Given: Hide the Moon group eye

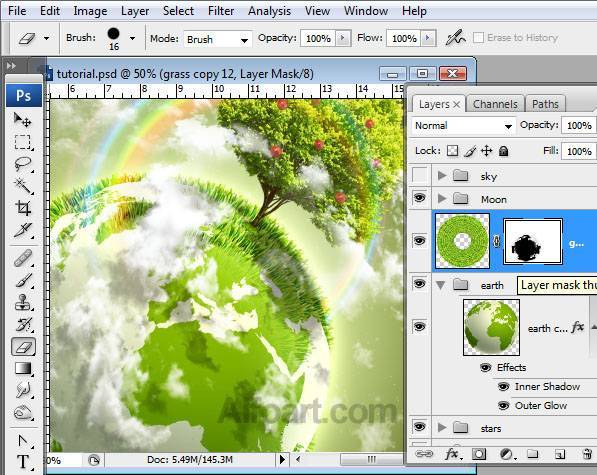Looking at the screenshot, I should click(x=420, y=198).
